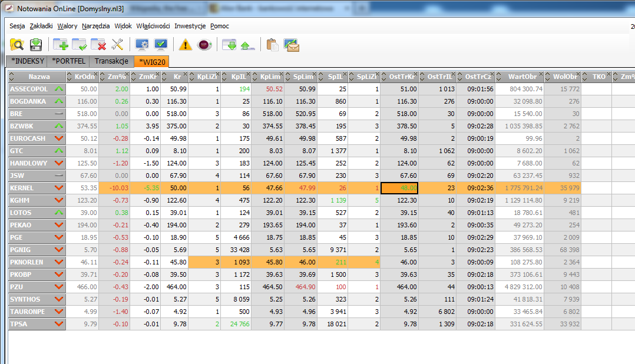635x364 pixels.
Task: Open the wrench and screwdriver tools icon
Action: click(x=117, y=44)
